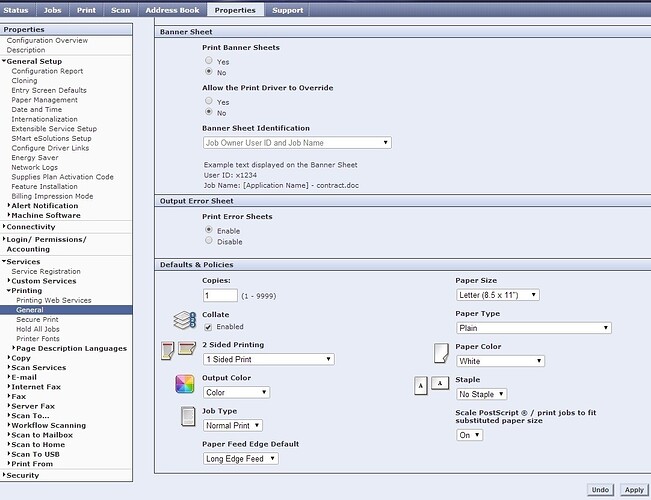Expand Alert Notification node
Viewport: 651px width, 500px height.
[x=9, y=205]
